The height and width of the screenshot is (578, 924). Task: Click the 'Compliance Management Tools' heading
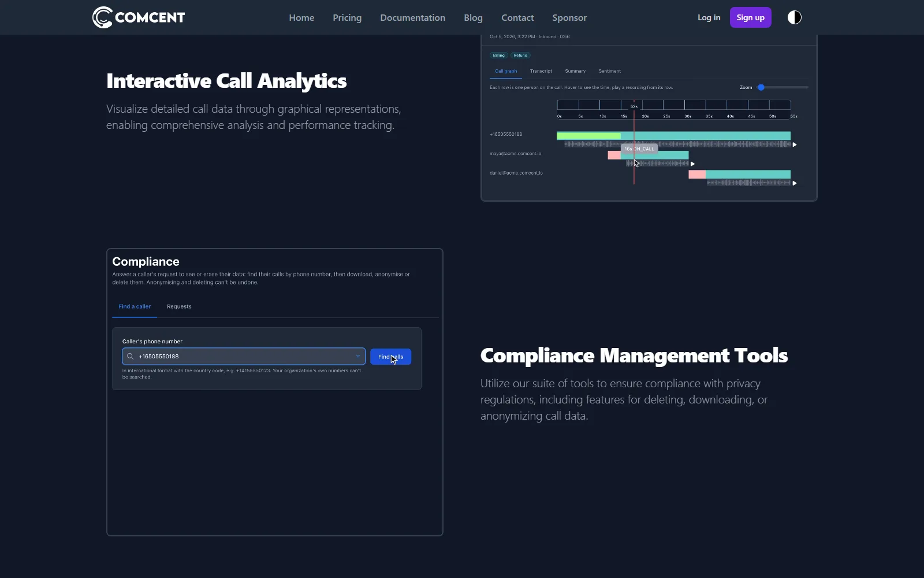point(634,355)
